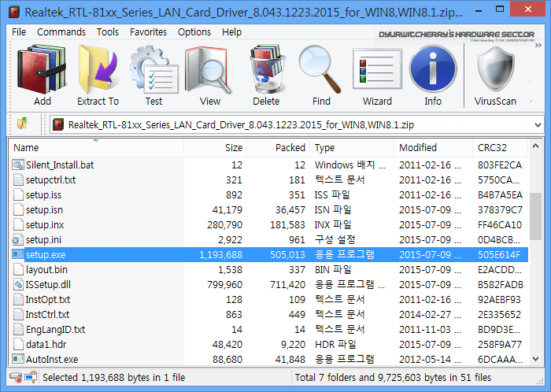Image resolution: width=551 pixels, height=392 pixels.
Task: Go up one folder level icon
Action: click(x=22, y=124)
